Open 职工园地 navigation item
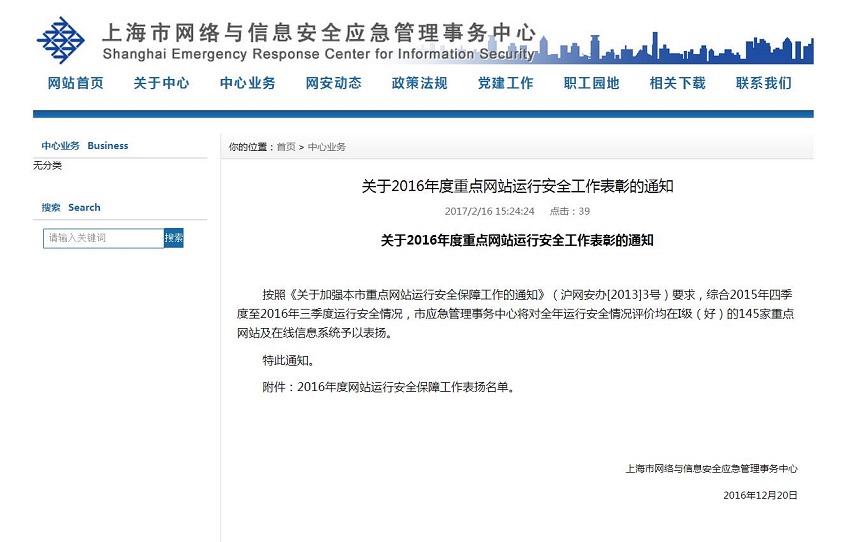This screenshot has width=850, height=542. pos(591,83)
